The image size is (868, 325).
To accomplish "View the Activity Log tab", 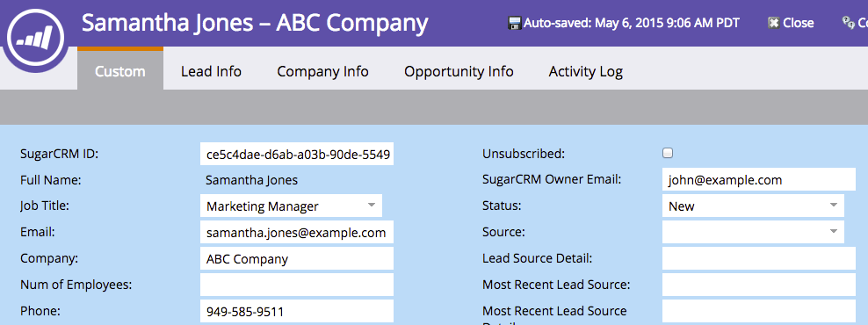I will point(586,71).
